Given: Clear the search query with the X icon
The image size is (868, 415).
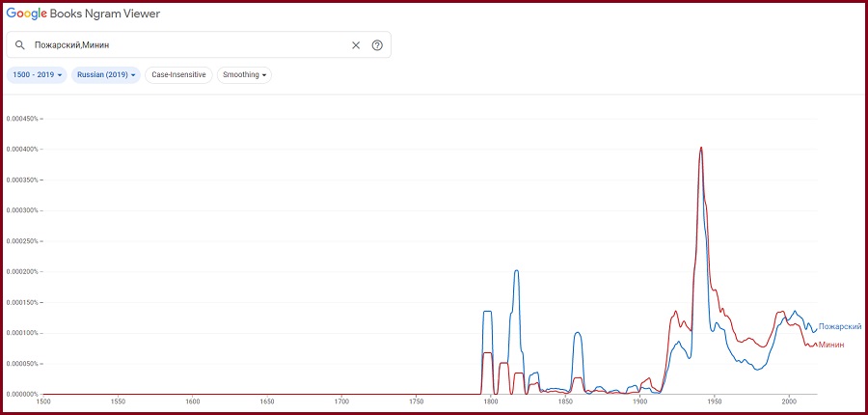Looking at the screenshot, I should (355, 45).
